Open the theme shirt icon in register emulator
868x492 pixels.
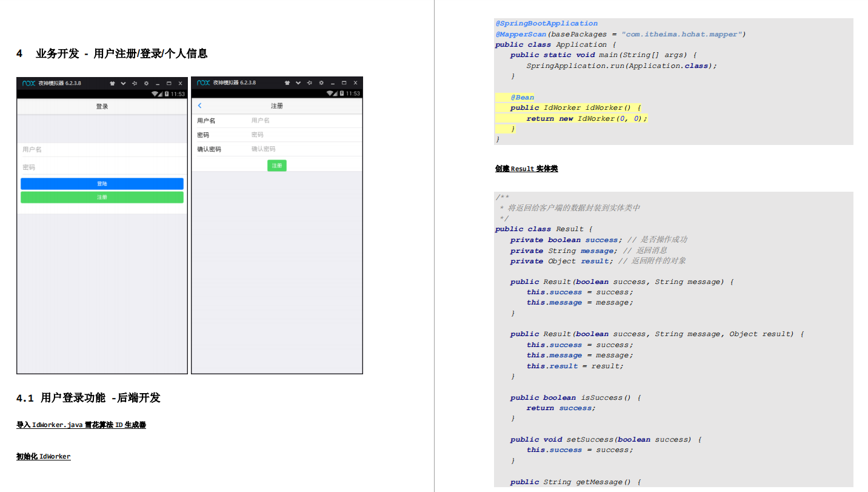(x=287, y=83)
